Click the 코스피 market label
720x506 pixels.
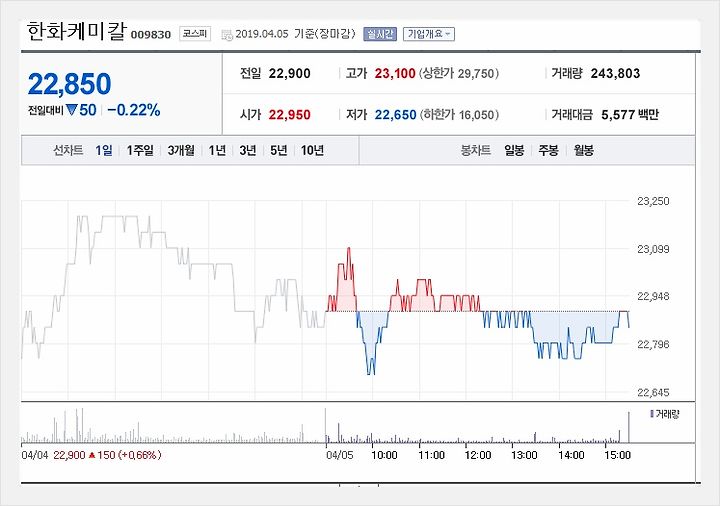(195, 34)
